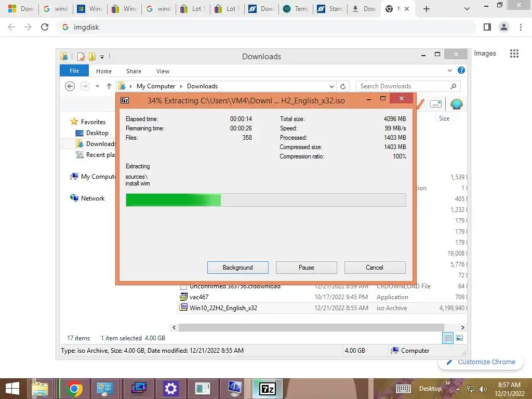Click the search magnifier icon in Explorer

453,86
